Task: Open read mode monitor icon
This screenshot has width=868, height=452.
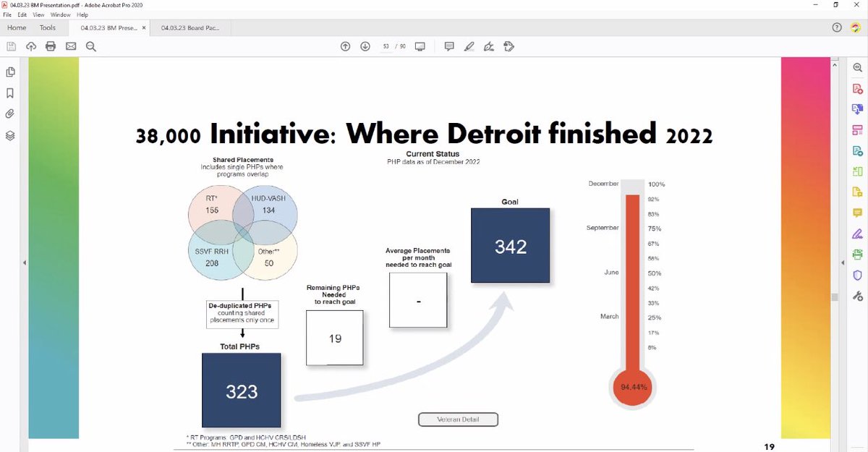Action: pyautogui.click(x=420, y=46)
